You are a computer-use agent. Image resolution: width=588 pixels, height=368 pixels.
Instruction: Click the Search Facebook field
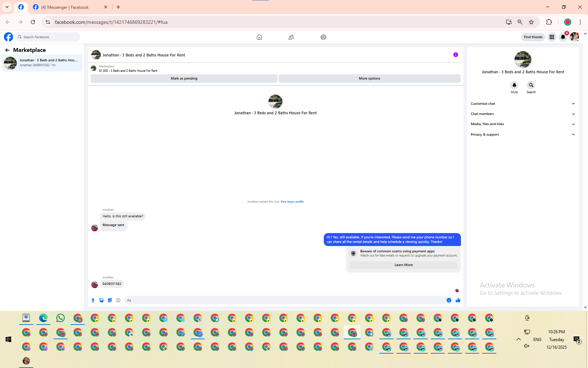(48, 37)
